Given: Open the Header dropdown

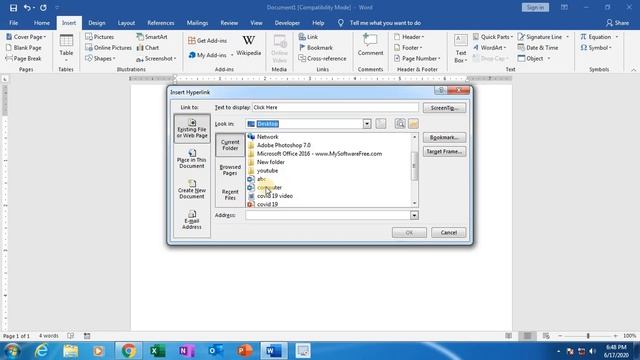Looking at the screenshot, I should [409, 37].
